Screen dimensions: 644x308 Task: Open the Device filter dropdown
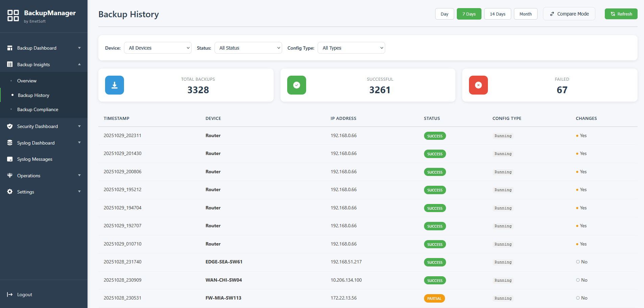[x=157, y=48]
